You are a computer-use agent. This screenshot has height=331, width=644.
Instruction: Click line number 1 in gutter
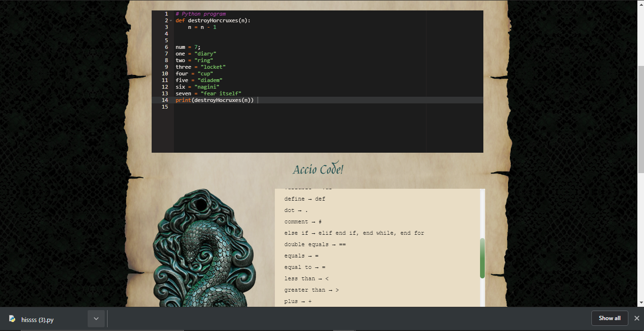click(166, 14)
